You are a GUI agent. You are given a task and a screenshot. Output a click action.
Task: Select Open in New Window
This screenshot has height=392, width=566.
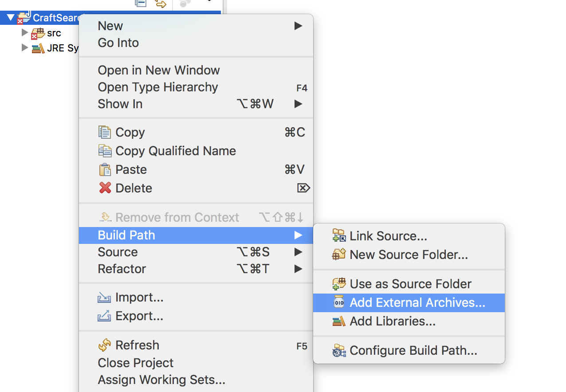[x=158, y=70]
